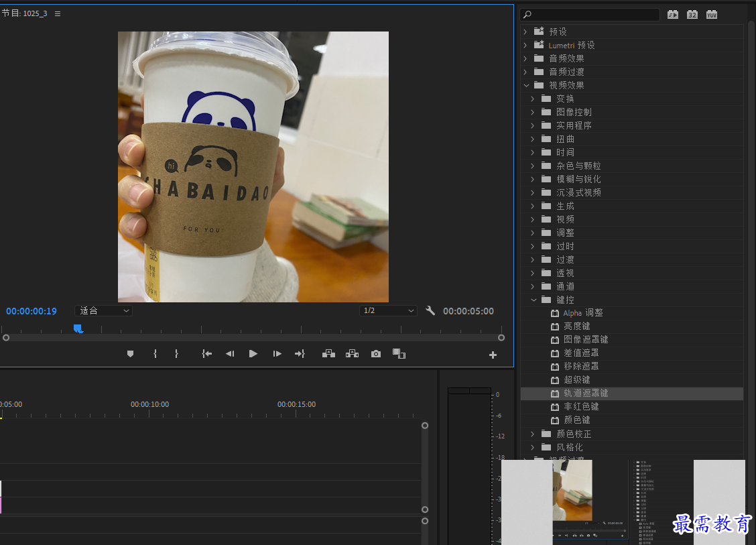Screen dimensions: 756x545
Task: Click the blue playhead in program monitor
Action: coord(78,329)
